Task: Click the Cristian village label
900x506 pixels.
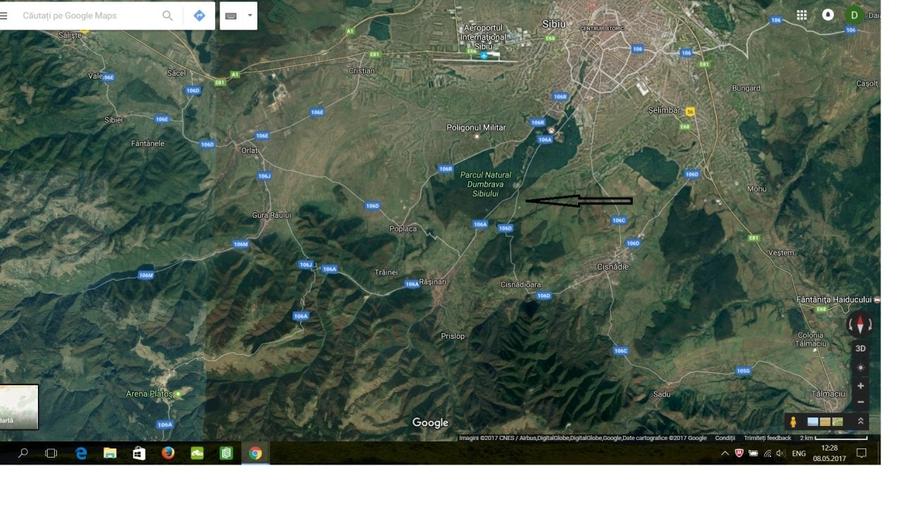Action: [362, 71]
